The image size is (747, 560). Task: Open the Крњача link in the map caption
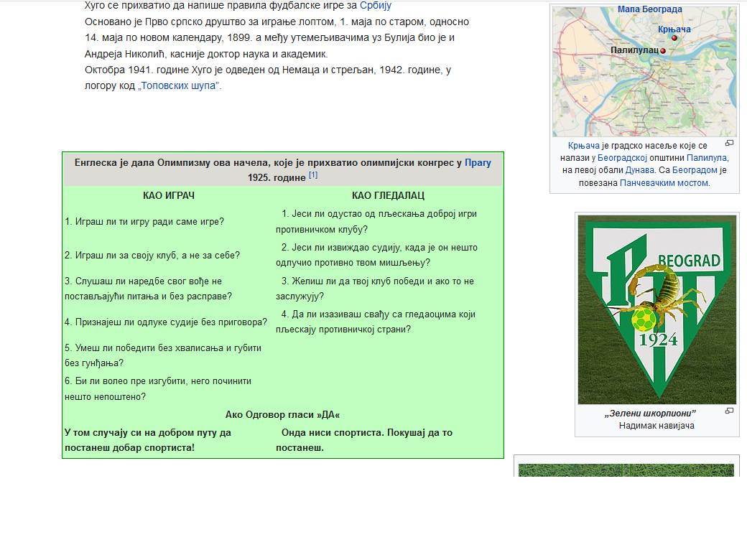click(x=583, y=146)
